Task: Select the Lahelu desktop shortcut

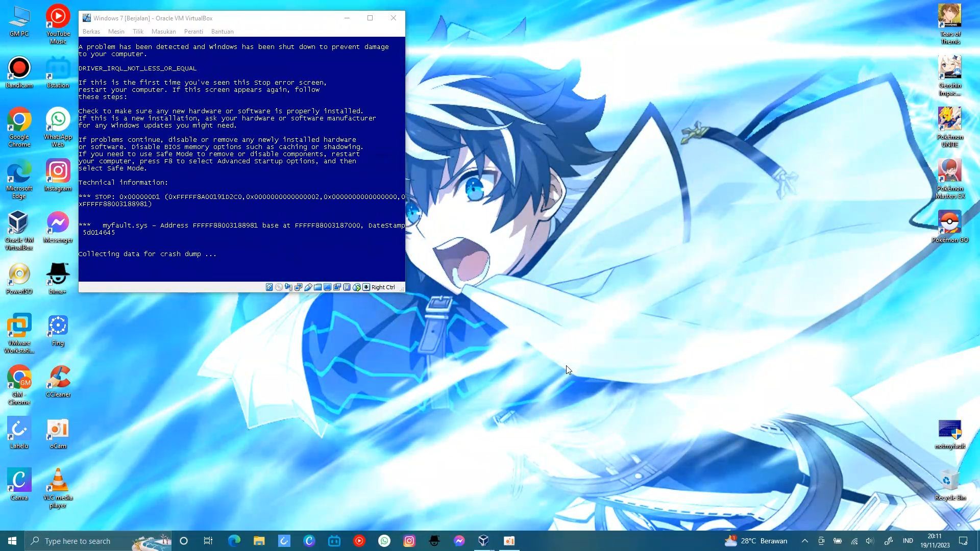Action: (x=19, y=433)
